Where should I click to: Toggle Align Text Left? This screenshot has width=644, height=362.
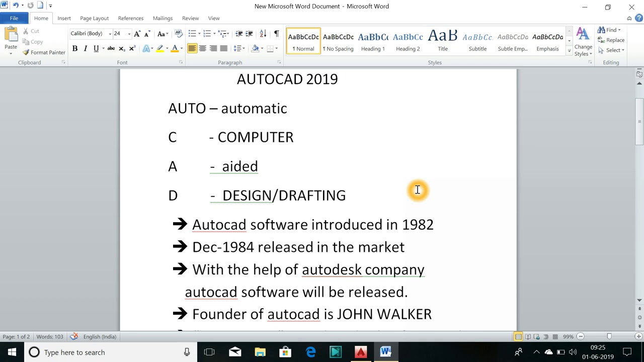coord(192,48)
